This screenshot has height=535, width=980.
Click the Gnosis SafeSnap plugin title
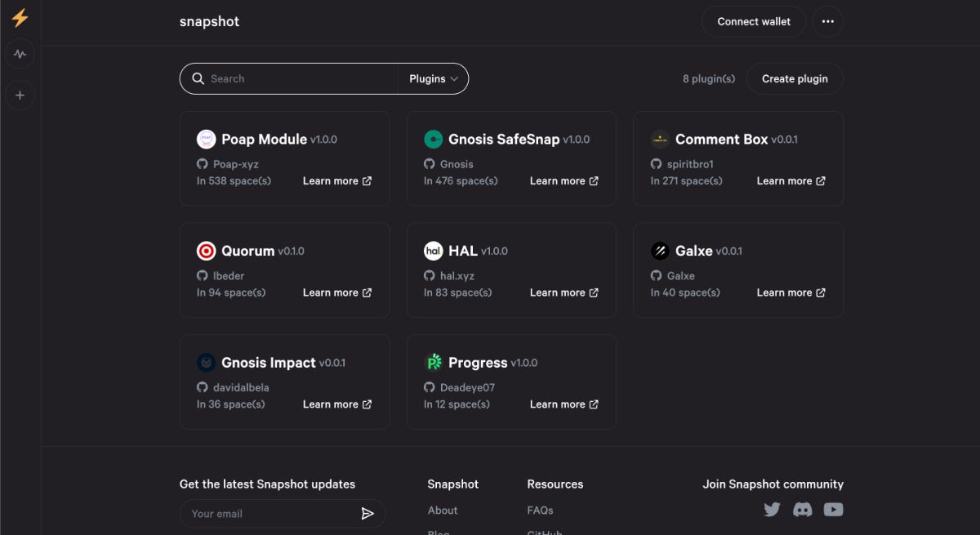tap(504, 139)
